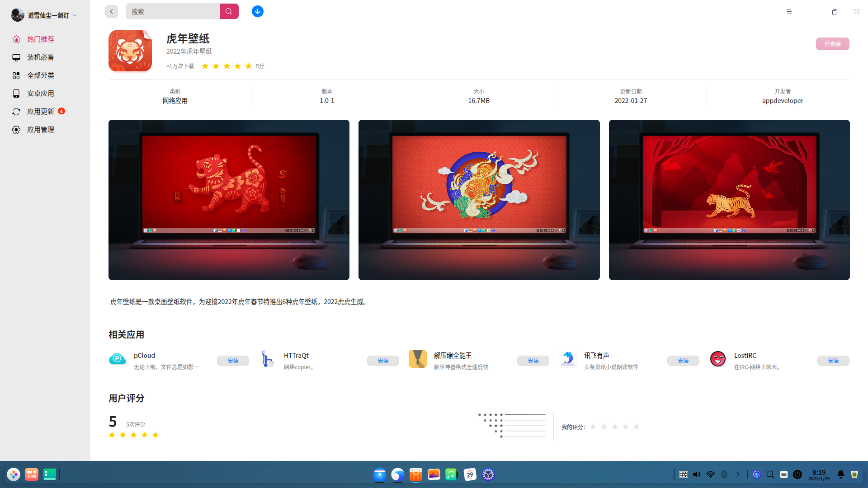Open 应用更新 with the red badge
The image size is (868, 488).
(41, 111)
